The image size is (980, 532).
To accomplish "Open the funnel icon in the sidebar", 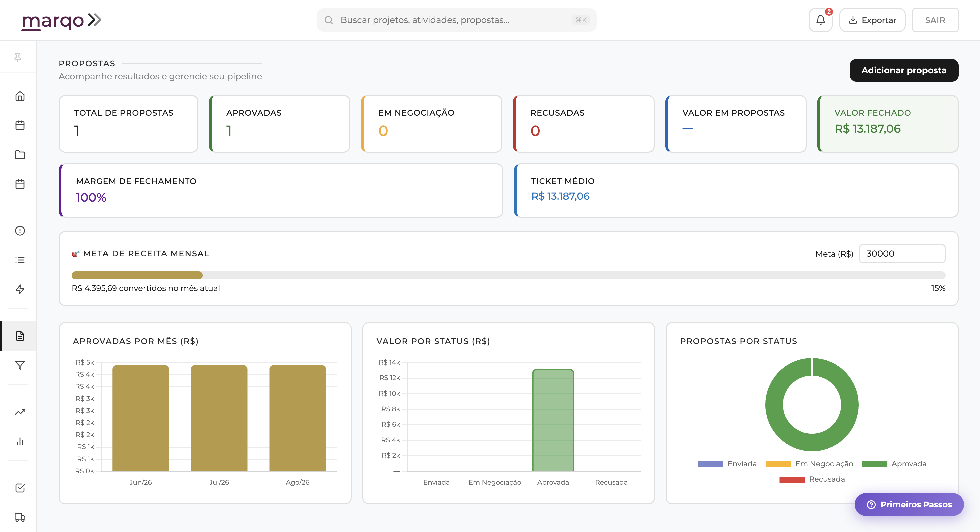I will 20,365.
